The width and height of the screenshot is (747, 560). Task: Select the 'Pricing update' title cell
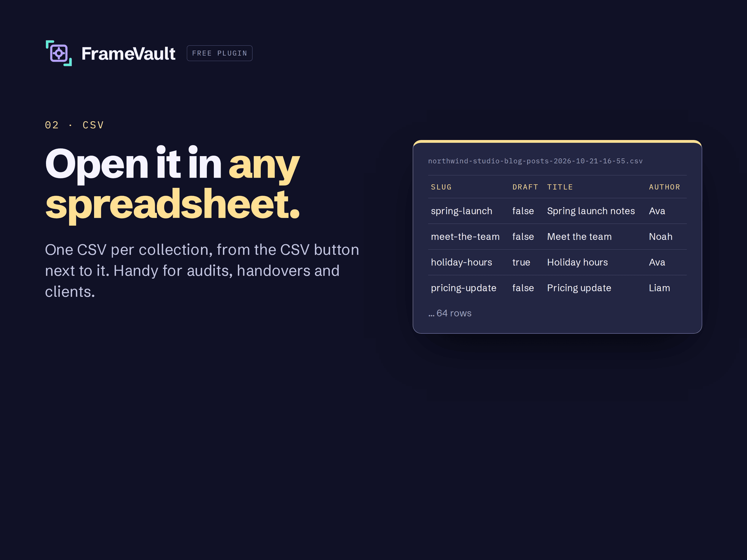point(579,288)
